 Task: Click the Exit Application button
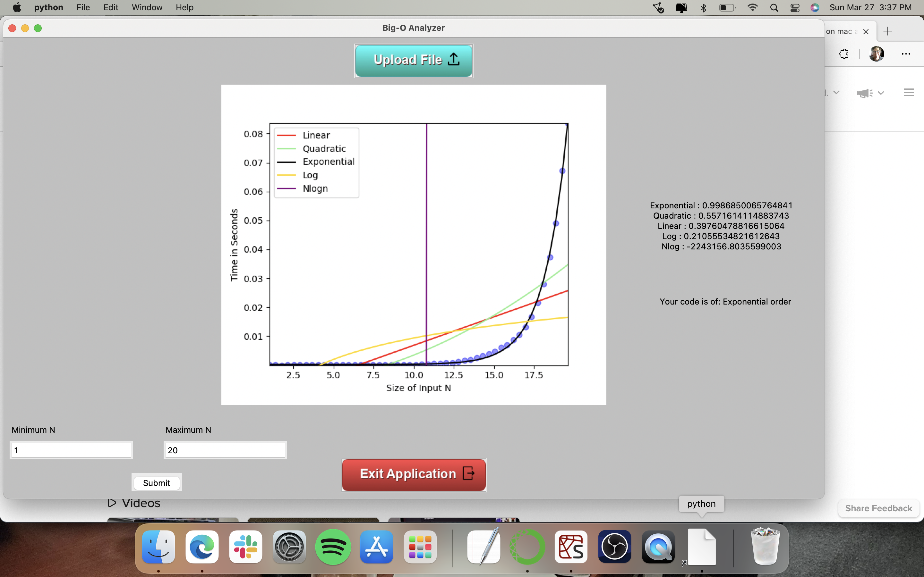(414, 474)
